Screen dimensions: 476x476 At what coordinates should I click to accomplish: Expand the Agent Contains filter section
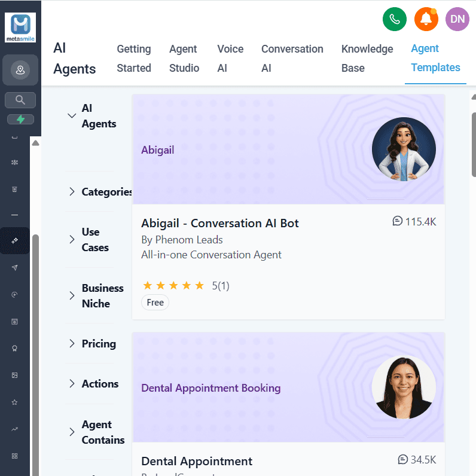coord(72,432)
